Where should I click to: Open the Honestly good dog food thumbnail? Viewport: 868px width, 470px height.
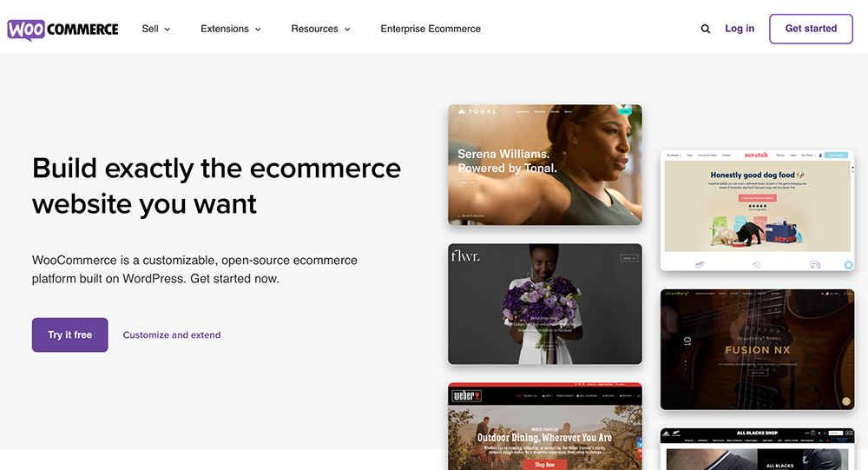tap(757, 210)
